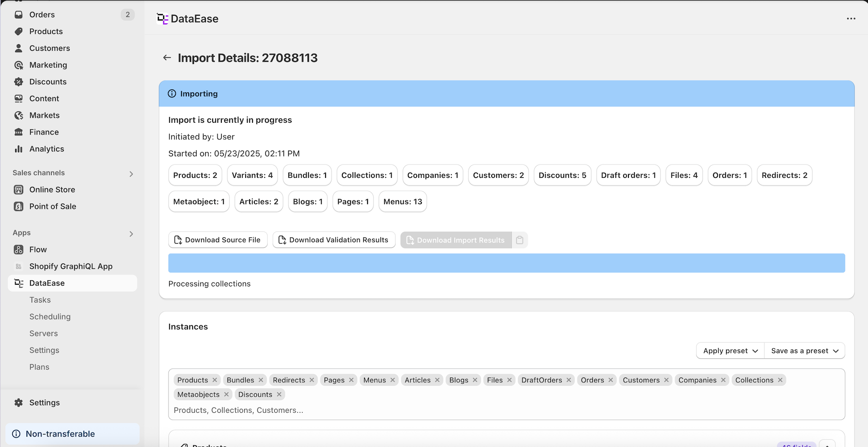
Task: Open the Apply preset dropdown
Action: pyautogui.click(x=730, y=351)
